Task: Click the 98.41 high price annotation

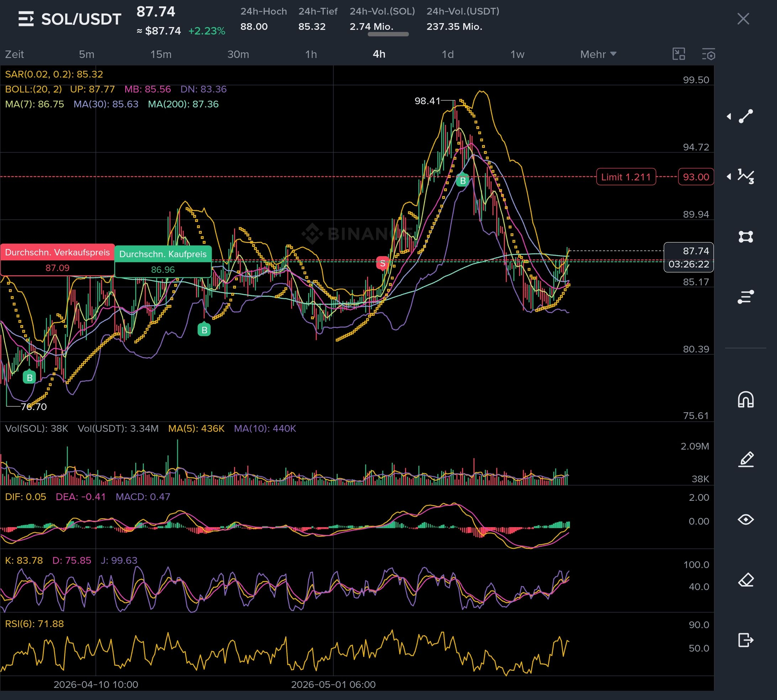Action: (x=427, y=101)
